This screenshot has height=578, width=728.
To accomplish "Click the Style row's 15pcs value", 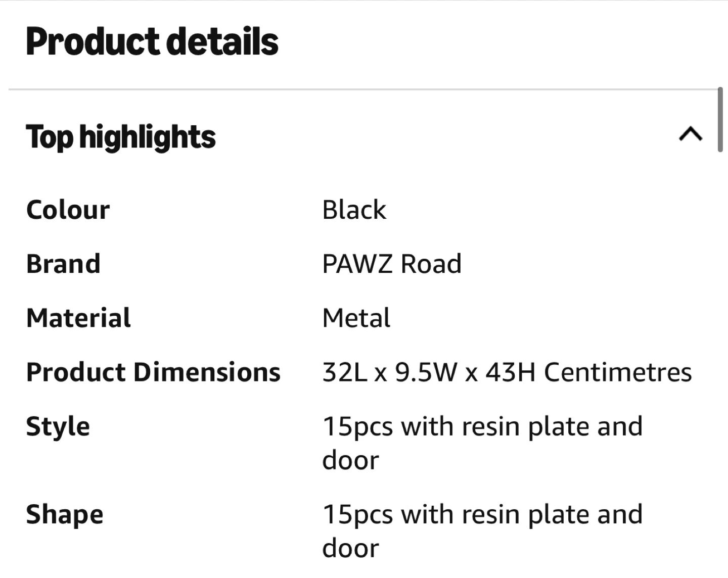I will [x=357, y=426].
